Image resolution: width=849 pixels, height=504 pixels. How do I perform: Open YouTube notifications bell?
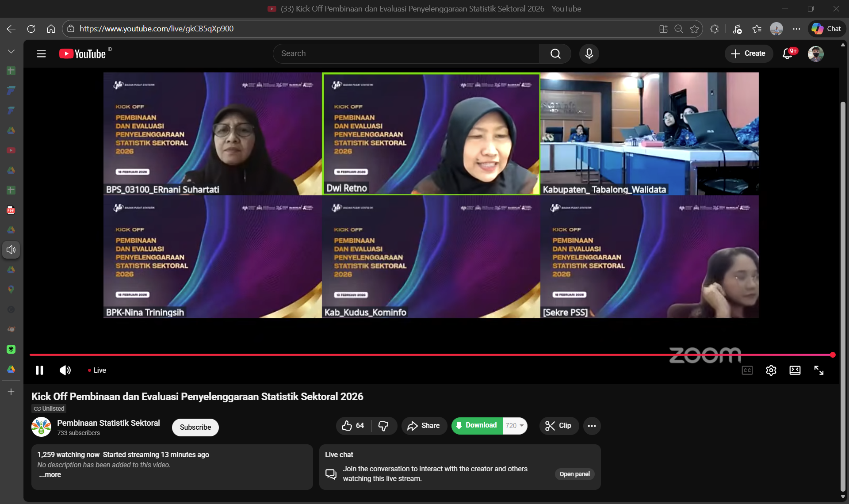[x=788, y=53]
